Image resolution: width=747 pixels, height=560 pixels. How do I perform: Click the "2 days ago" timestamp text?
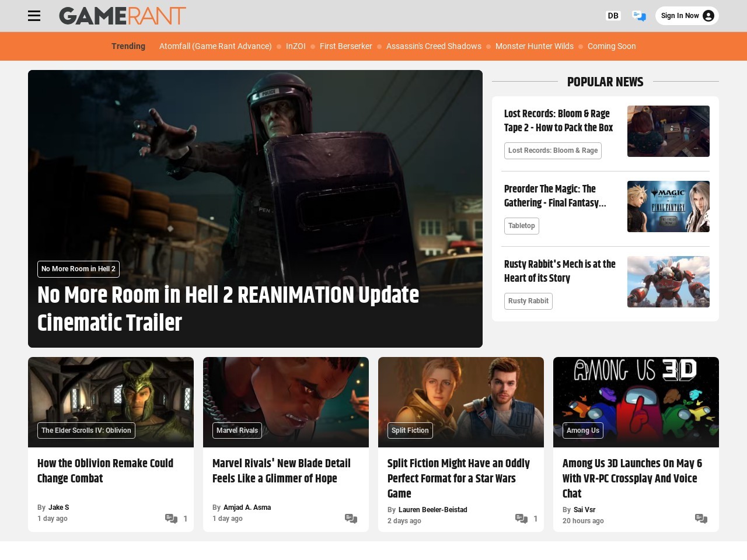click(404, 521)
